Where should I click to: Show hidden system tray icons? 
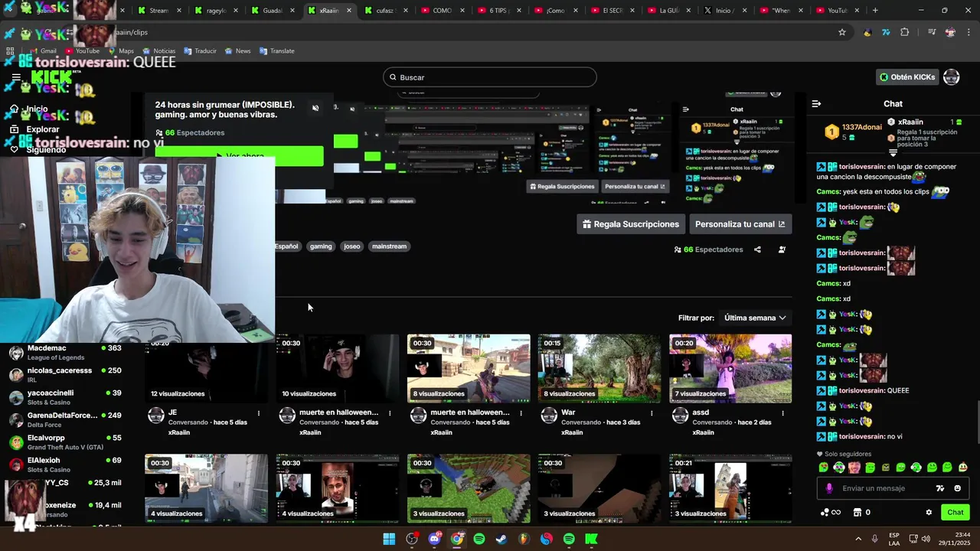(857, 539)
